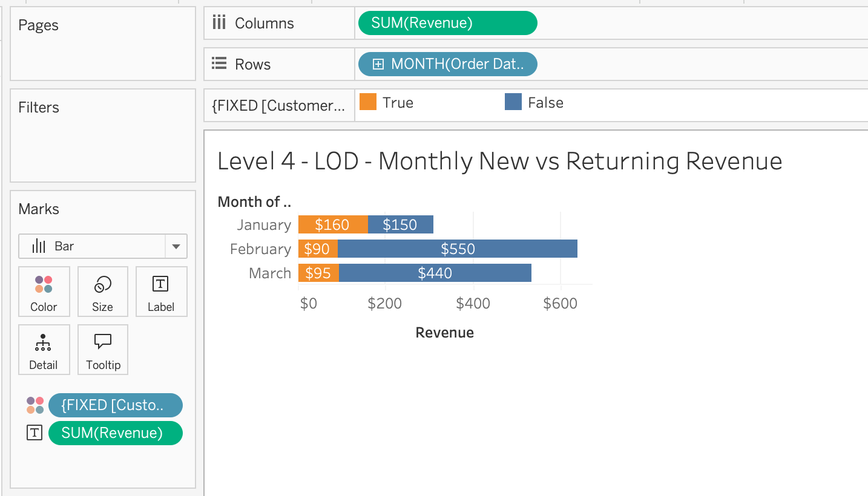Screen dimensions: 868x496
Task: Expand the MONTH(Order Date) pill plus icon
Action: [x=378, y=64]
